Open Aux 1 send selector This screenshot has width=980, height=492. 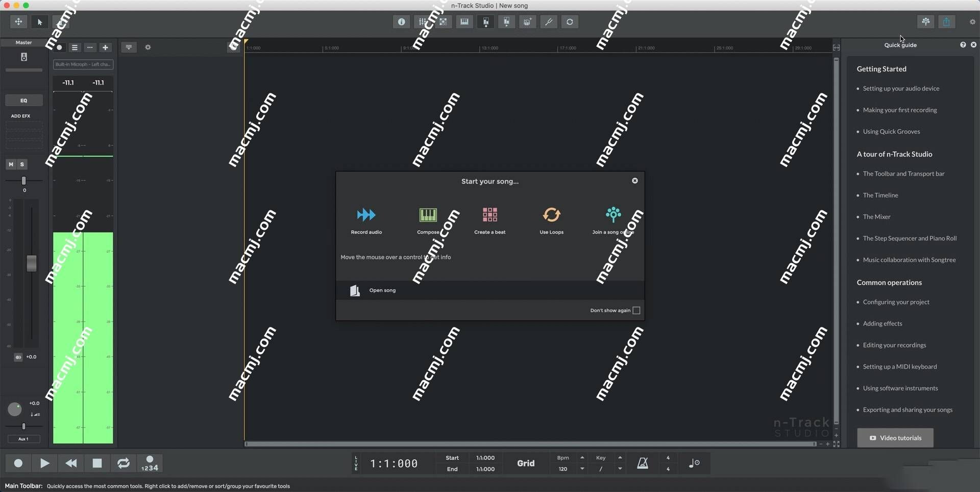(x=23, y=439)
